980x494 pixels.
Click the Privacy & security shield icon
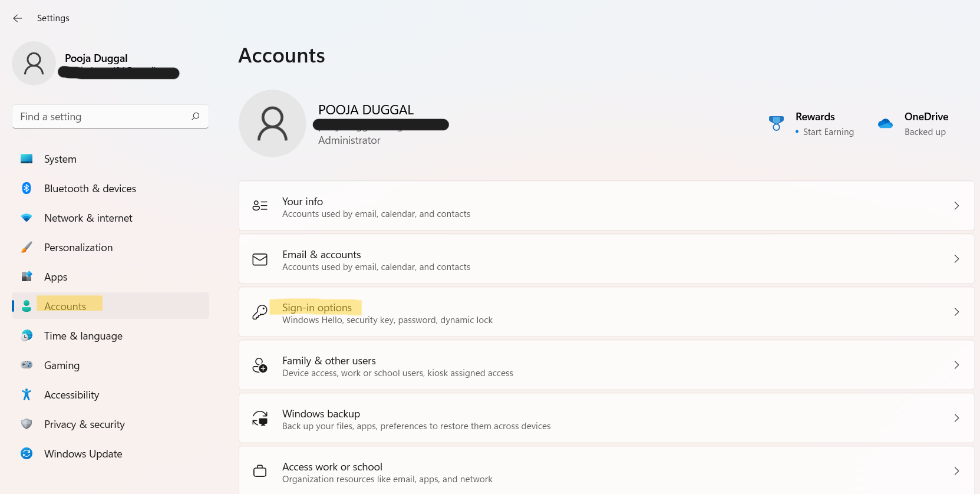27,424
